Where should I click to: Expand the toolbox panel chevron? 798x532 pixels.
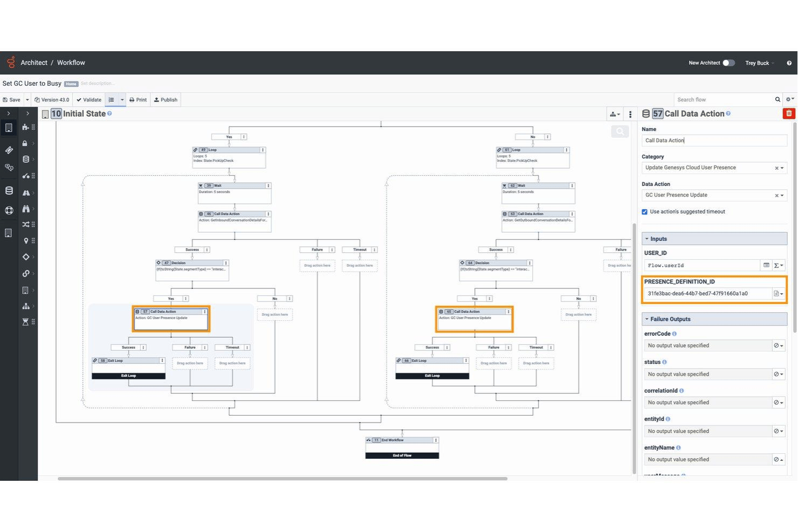tap(27, 114)
